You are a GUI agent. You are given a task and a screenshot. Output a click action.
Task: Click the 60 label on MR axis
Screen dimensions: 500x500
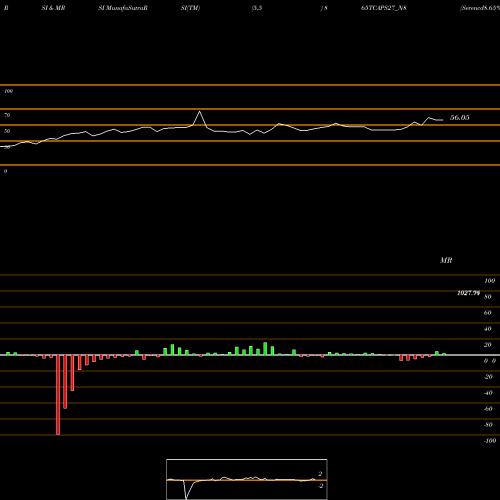[x=488, y=313]
